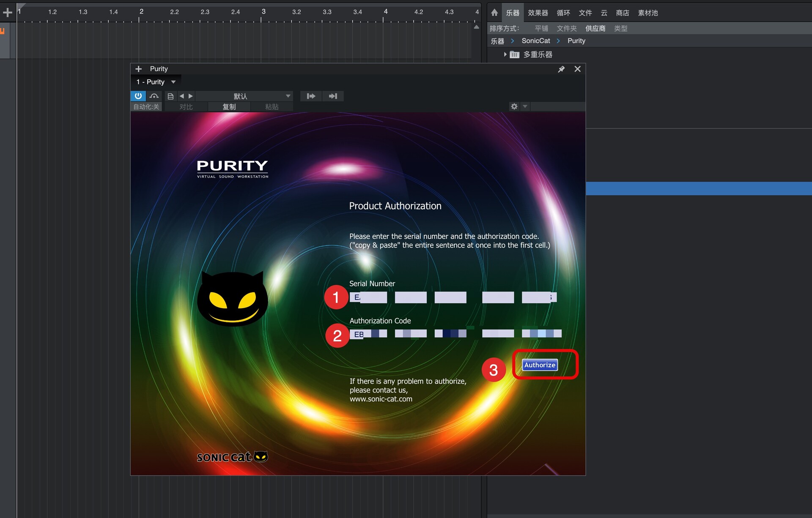812x518 pixels.
Task: Click the fourth Serial Number cell
Action: (498, 297)
